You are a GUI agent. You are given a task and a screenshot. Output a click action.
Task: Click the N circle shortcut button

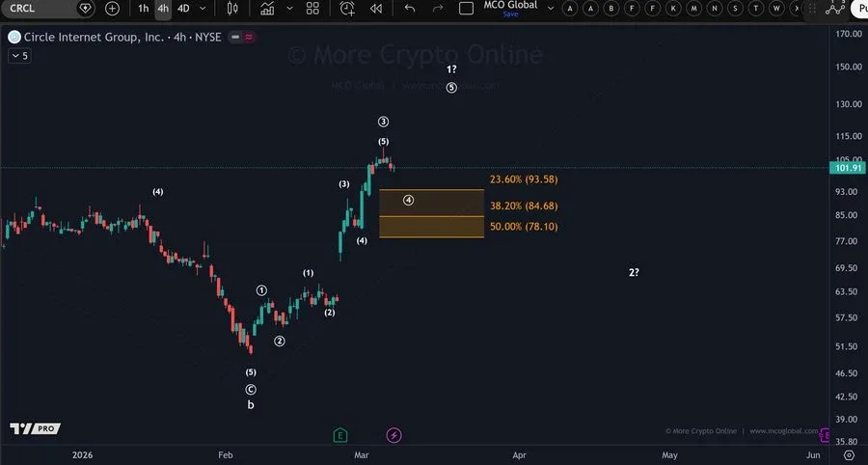(x=715, y=9)
